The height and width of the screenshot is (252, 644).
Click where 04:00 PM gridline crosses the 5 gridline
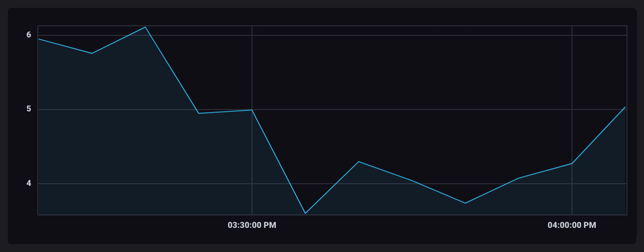(572, 109)
